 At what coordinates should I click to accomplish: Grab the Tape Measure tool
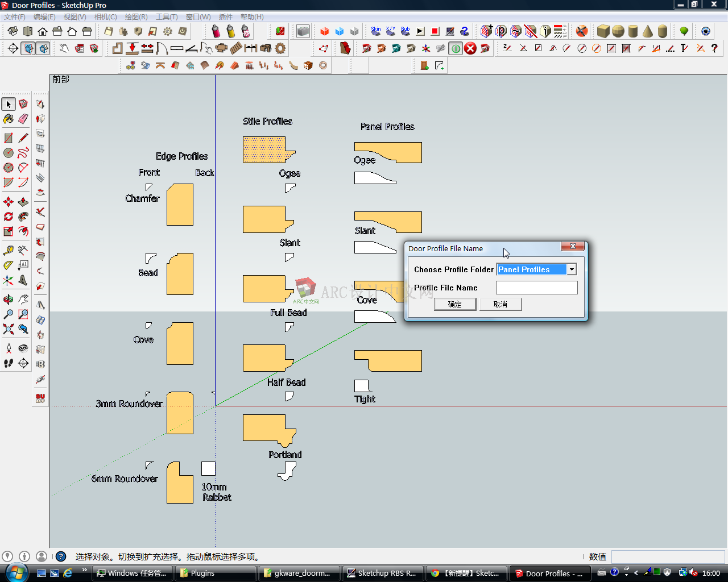(x=8, y=250)
